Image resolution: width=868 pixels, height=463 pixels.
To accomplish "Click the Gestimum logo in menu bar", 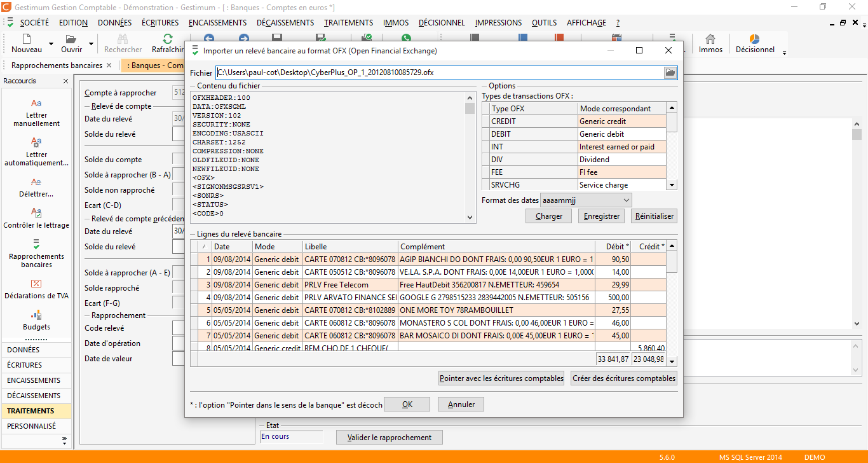I will 10,22.
